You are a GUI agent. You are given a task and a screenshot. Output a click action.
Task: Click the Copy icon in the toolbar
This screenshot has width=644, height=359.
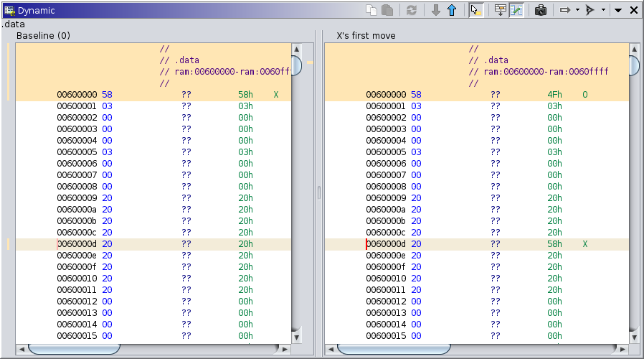pos(371,10)
